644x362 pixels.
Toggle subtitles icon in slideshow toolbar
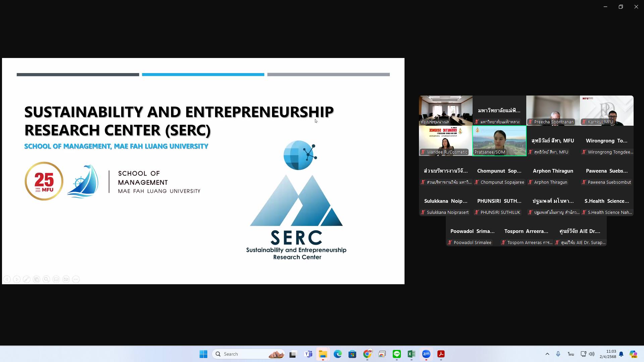(x=56, y=279)
